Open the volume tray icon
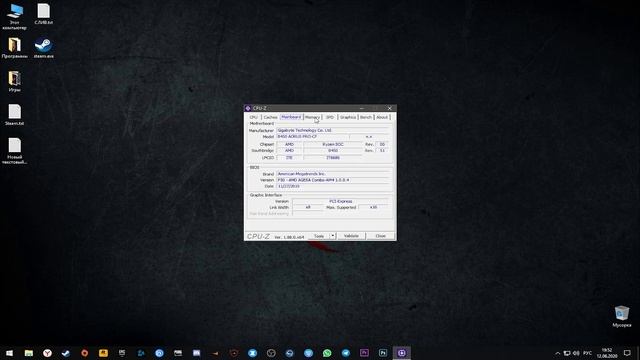Viewport: 640px width, 360px height. [x=576, y=353]
